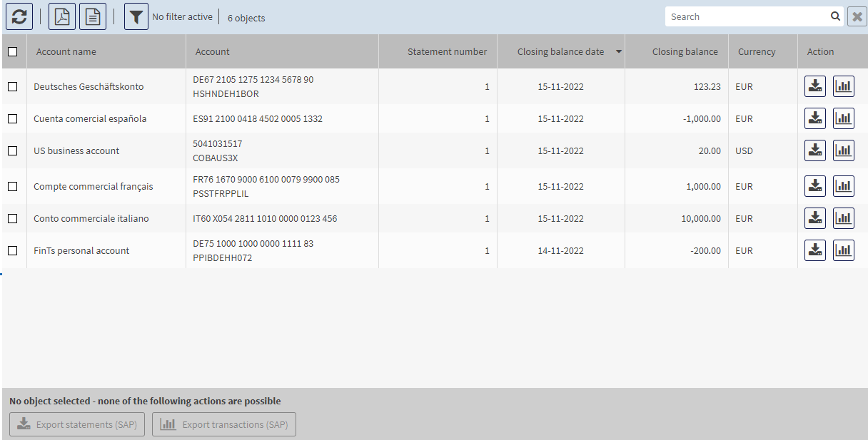Screen dimensions: 868x440
Task: Show transactions chart for FinTs personal account
Action: click(843, 250)
